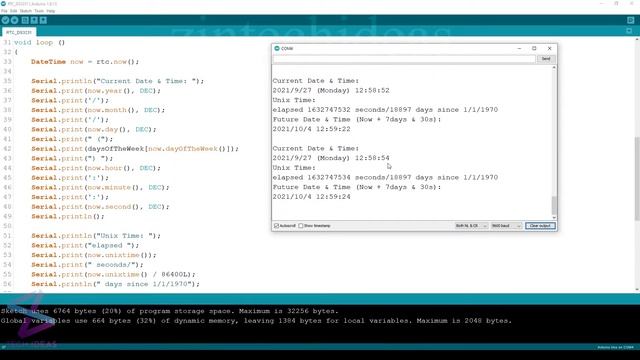Open Serial Monitor icon at toolbar right

click(630, 20)
